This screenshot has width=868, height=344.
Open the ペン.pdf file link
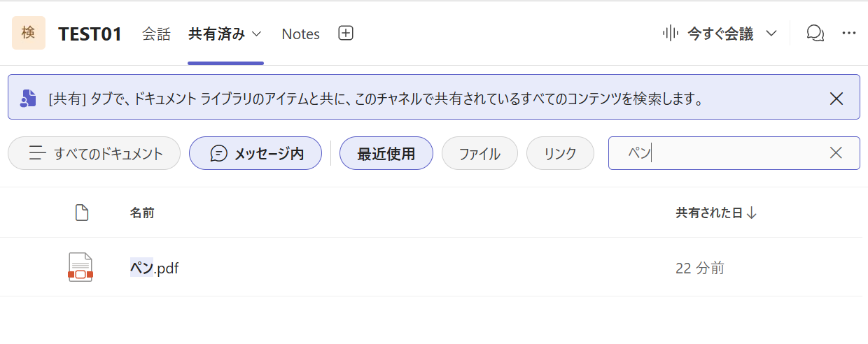coord(155,267)
